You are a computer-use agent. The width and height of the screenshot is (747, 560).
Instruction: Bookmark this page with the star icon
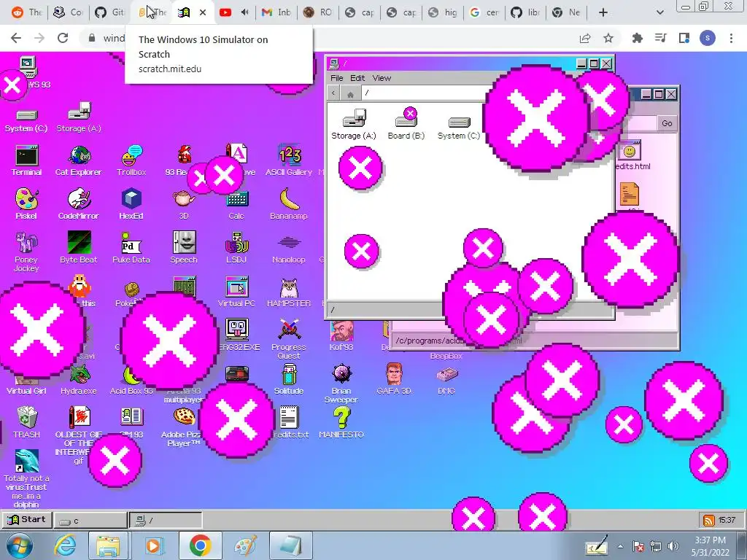tap(608, 38)
